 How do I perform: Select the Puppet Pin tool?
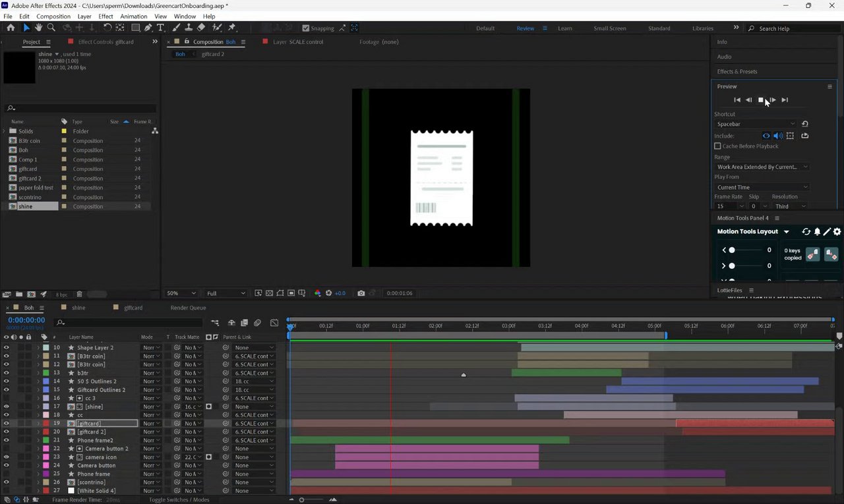tap(231, 28)
